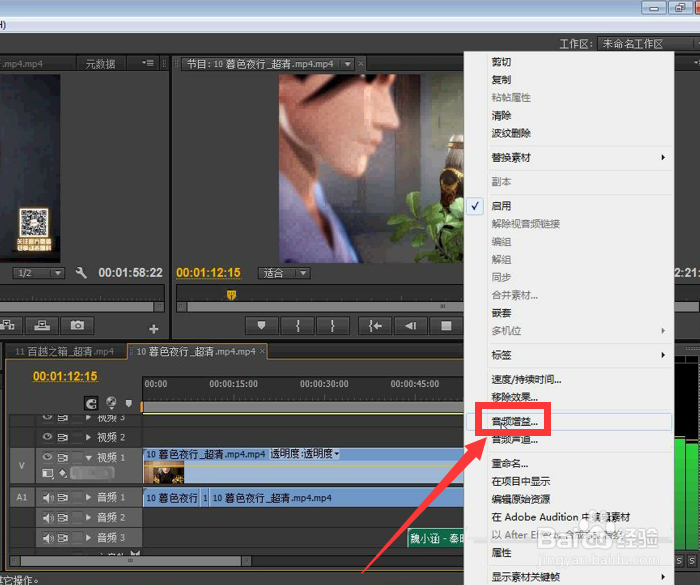The width and height of the screenshot is (700, 585).
Task: Click the Insert button in source monitor
Action: click(x=8, y=326)
